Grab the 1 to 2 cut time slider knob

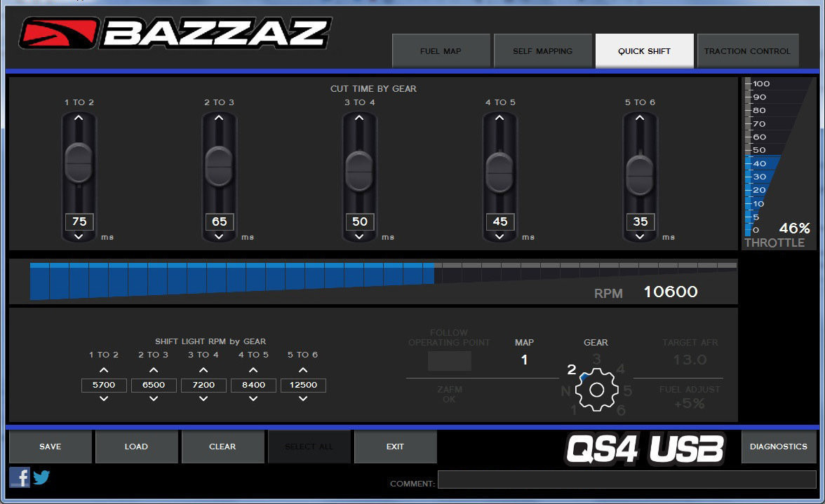click(79, 163)
